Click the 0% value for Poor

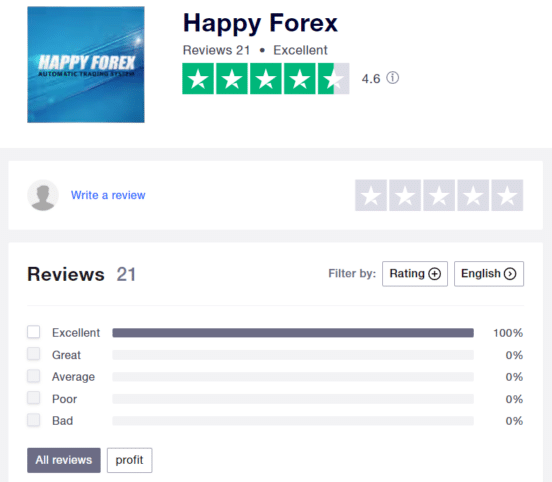(514, 399)
